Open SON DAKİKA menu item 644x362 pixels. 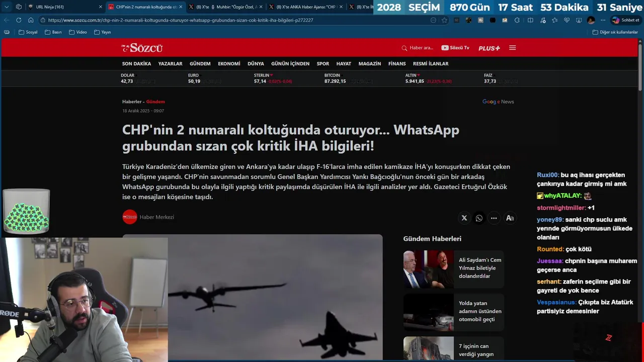[136, 64]
